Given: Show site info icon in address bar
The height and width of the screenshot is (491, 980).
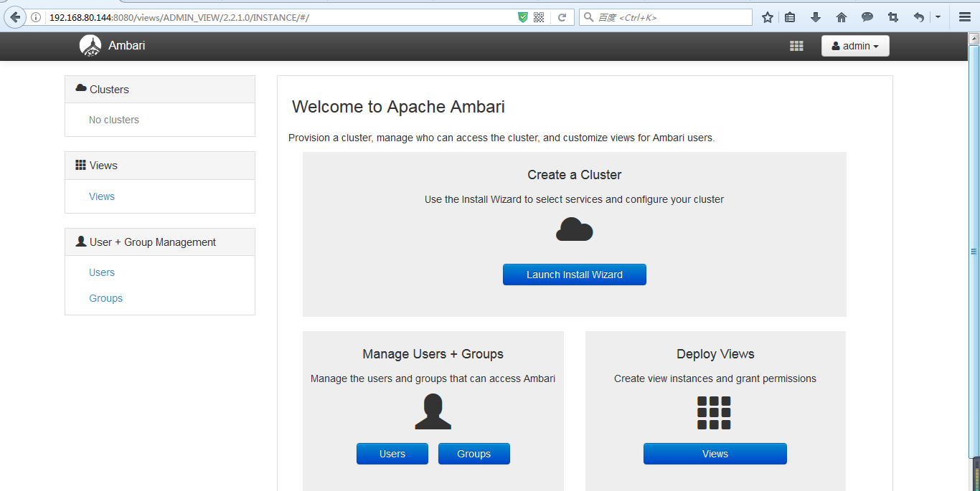Looking at the screenshot, I should point(36,17).
